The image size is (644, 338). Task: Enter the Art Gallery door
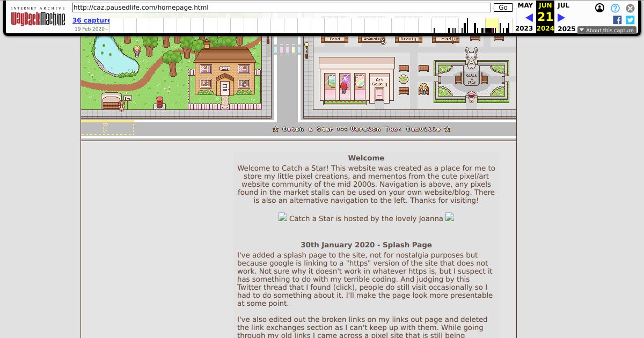click(379, 94)
